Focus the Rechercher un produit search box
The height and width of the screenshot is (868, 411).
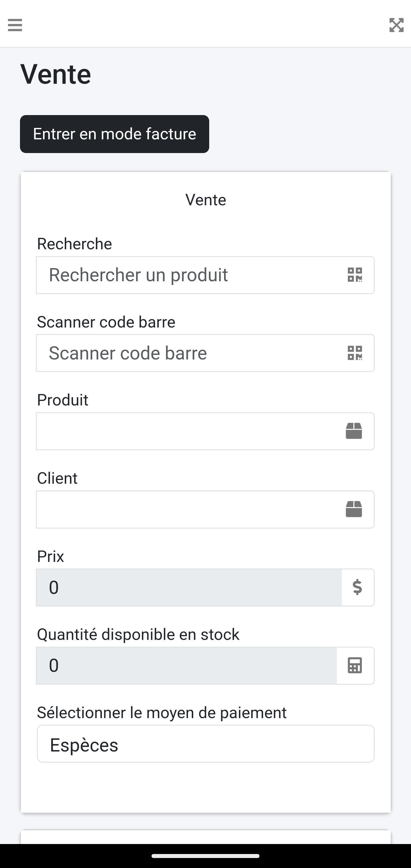(x=189, y=275)
